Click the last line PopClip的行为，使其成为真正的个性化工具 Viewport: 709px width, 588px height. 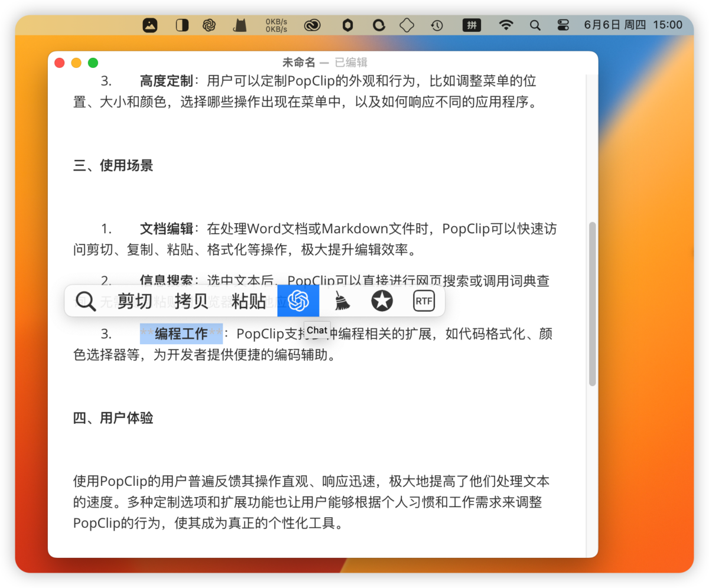coord(208,523)
